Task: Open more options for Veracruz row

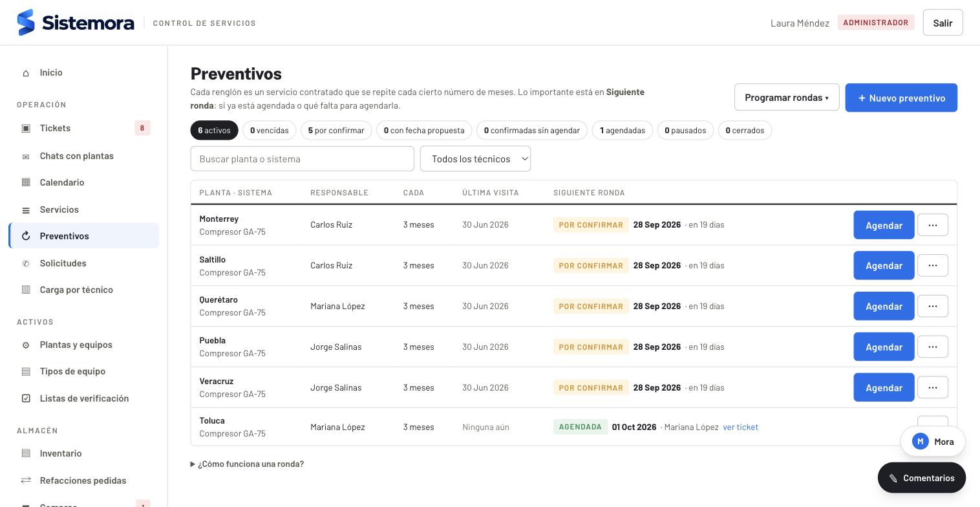Action: coord(932,388)
